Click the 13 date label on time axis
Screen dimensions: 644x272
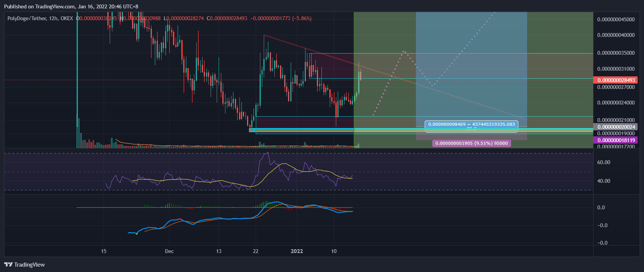pos(219,251)
